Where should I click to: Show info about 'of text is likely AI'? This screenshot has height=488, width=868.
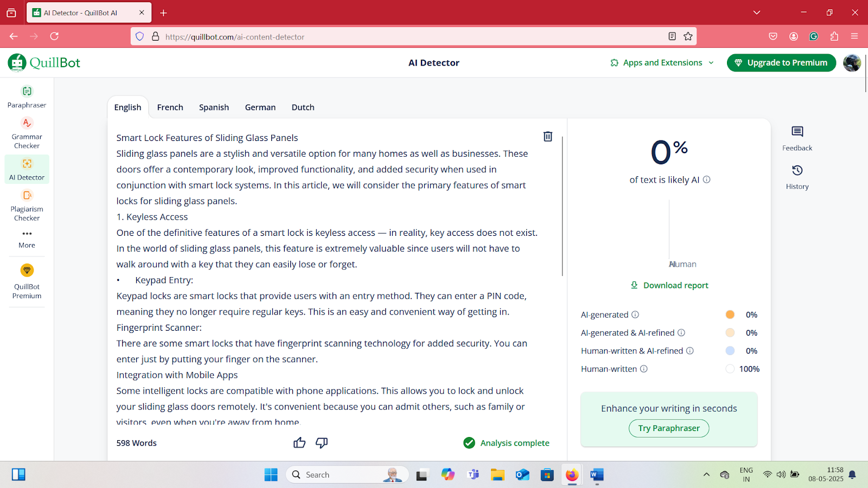click(707, 179)
